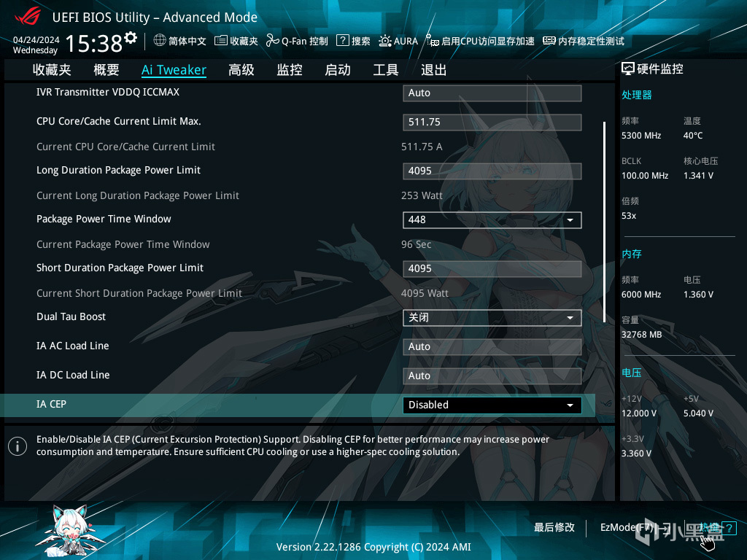
Task: Change the IA CEP Disabled dropdown
Action: tap(570, 405)
